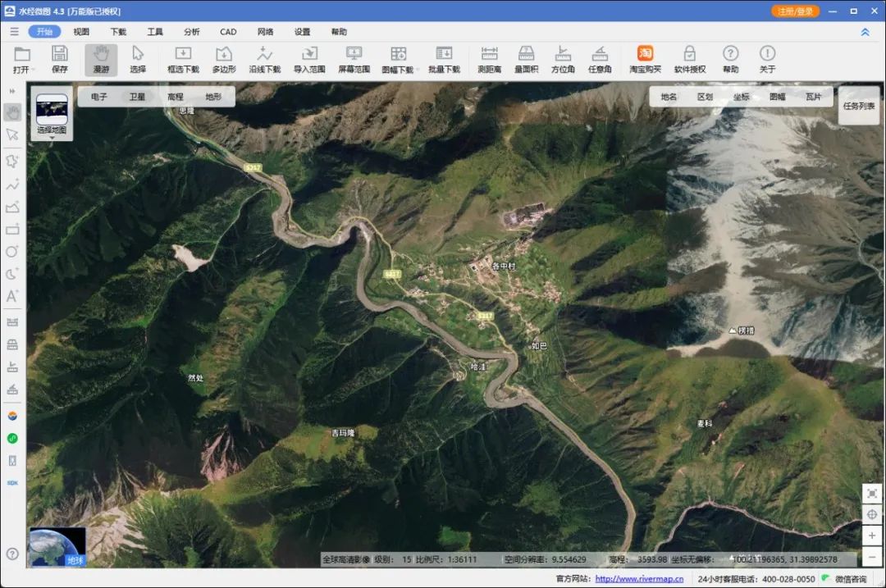Choose sidebar draw polyline tool
Image resolution: width=886 pixels, height=588 pixels.
click(x=12, y=185)
